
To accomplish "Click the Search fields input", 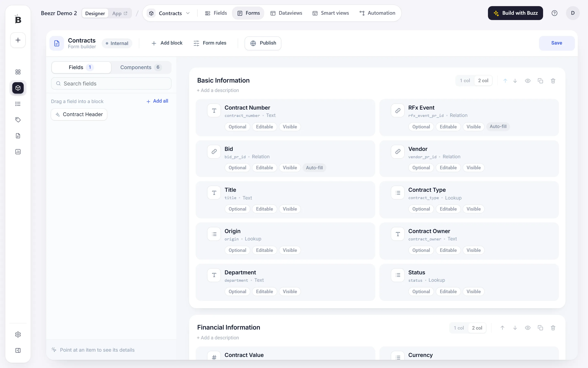I will point(111,83).
